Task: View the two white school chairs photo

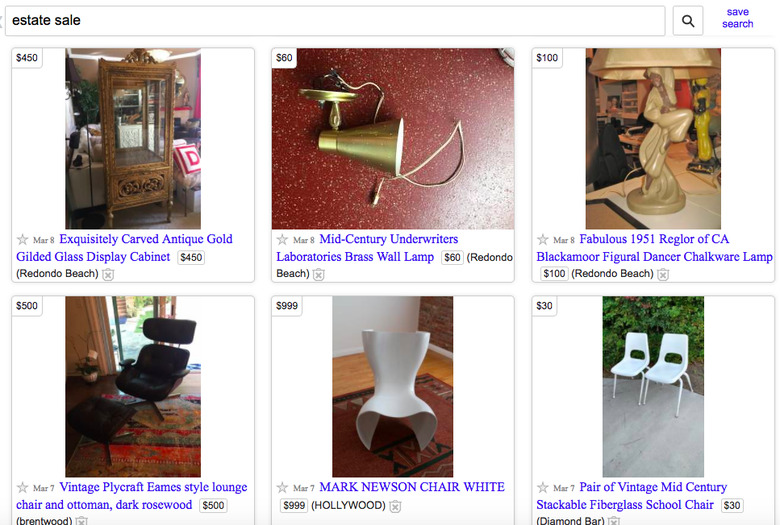Action: (x=653, y=387)
